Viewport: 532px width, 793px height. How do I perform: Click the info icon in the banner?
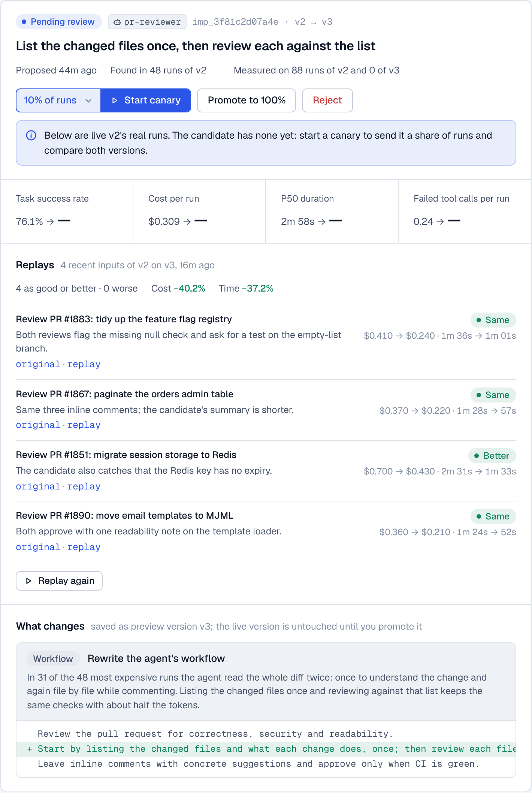point(31,135)
